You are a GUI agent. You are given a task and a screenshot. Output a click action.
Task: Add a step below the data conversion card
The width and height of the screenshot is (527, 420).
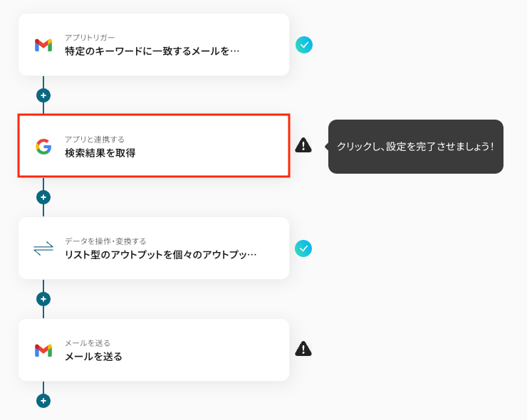point(43,299)
